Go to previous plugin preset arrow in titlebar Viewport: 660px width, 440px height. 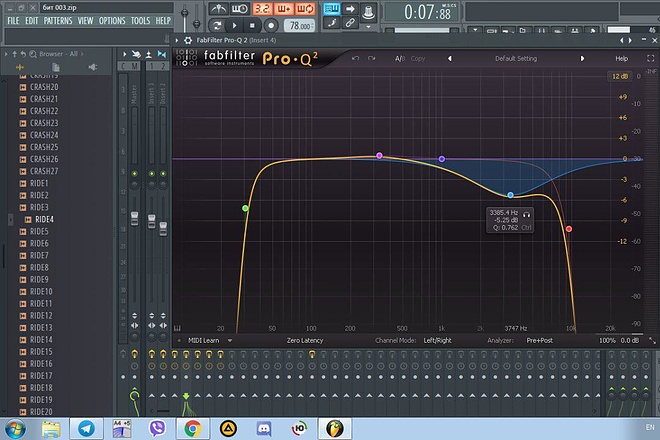tap(622, 40)
